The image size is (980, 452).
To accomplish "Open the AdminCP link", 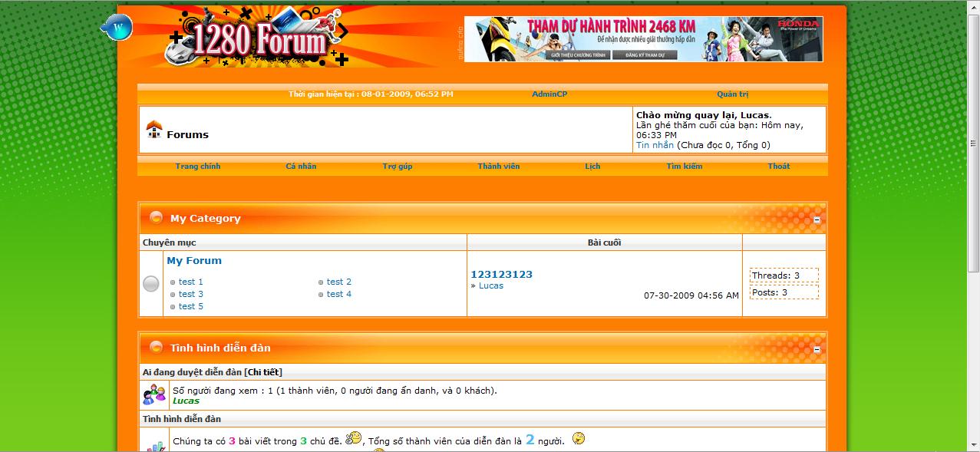I will (549, 94).
